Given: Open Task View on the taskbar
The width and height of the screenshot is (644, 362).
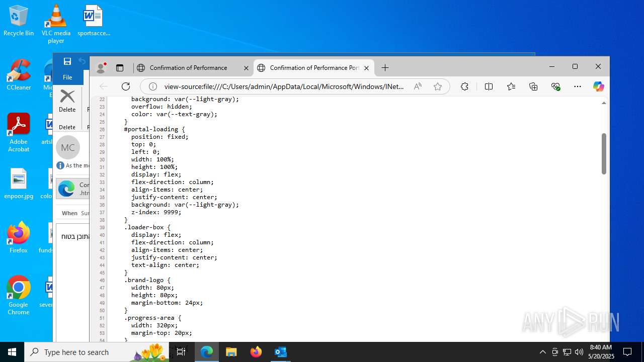Looking at the screenshot, I should coord(181,352).
